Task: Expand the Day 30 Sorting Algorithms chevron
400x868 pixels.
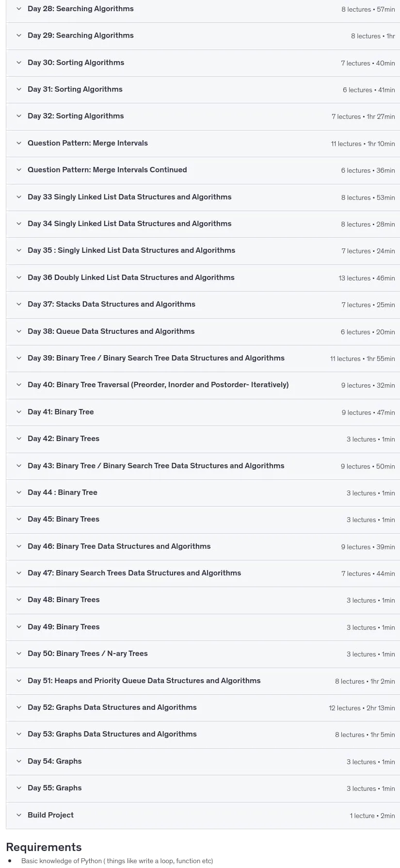Action: (x=19, y=63)
